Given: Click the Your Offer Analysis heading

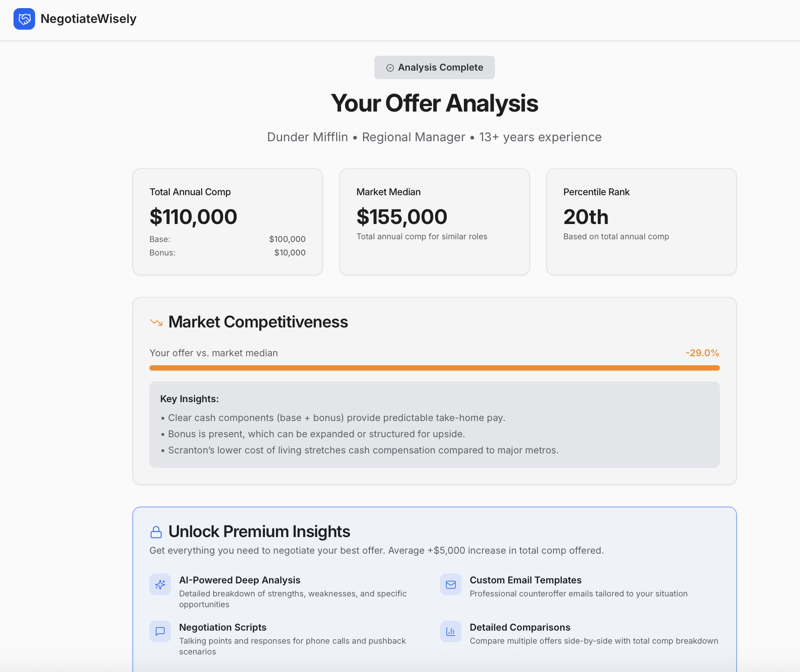Looking at the screenshot, I should click(434, 103).
